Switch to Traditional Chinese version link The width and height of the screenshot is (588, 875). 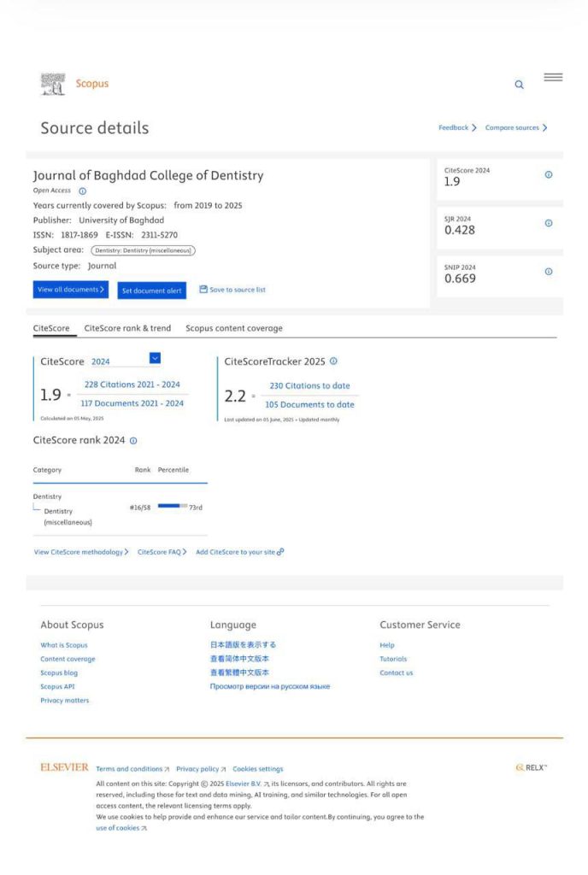[x=239, y=672]
